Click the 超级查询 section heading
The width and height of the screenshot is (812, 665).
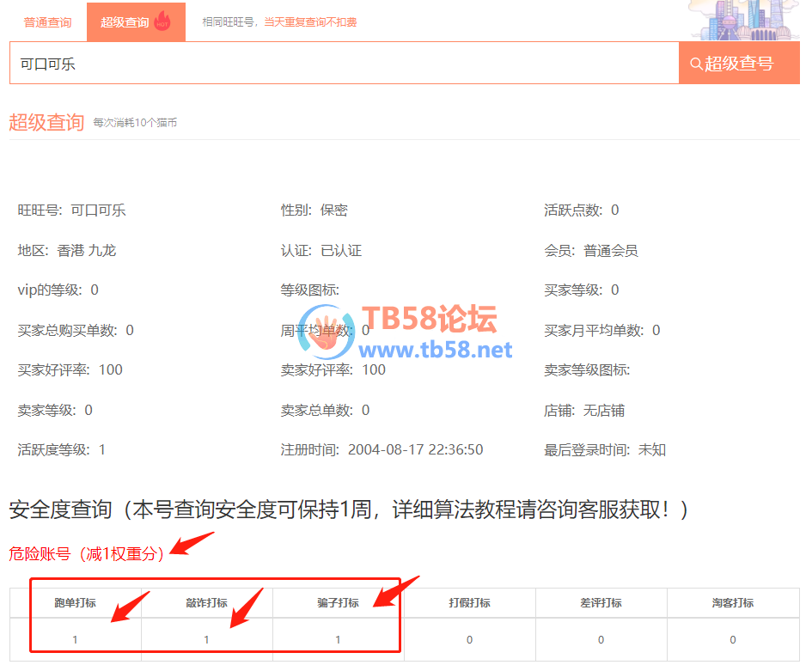(46, 122)
